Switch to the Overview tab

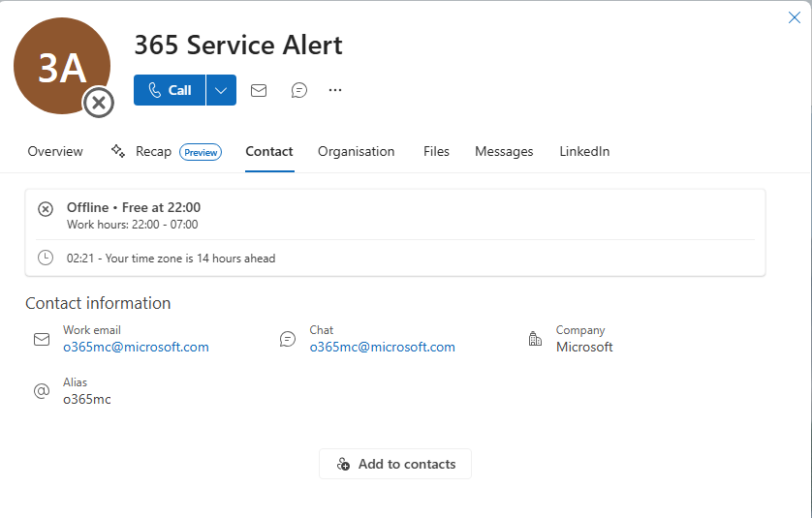[x=55, y=152]
